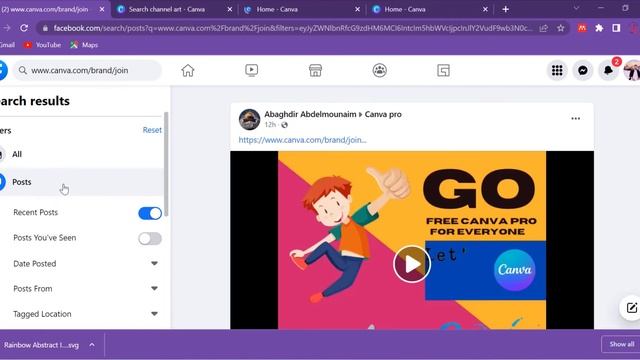Open the Canva pro group link
The width and height of the screenshot is (640, 360).
click(383, 114)
